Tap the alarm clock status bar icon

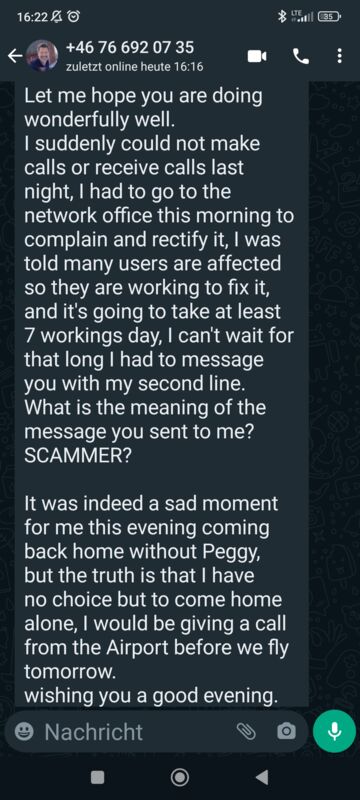[74, 17]
